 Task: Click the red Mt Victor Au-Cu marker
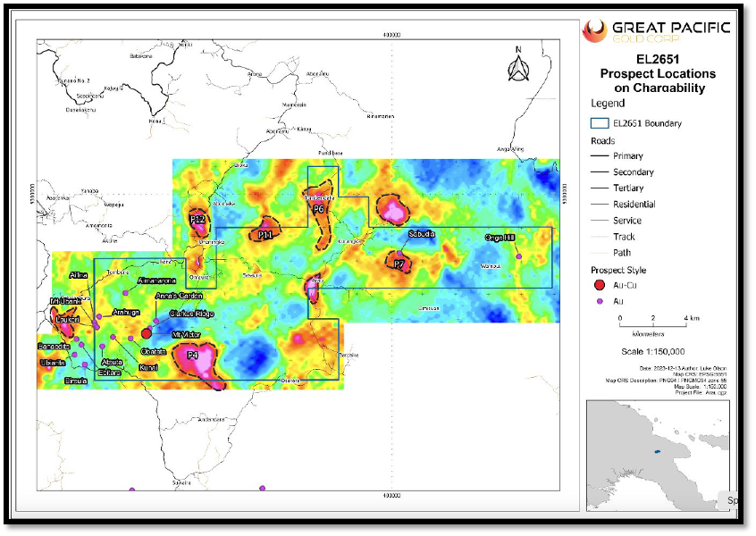(x=147, y=333)
